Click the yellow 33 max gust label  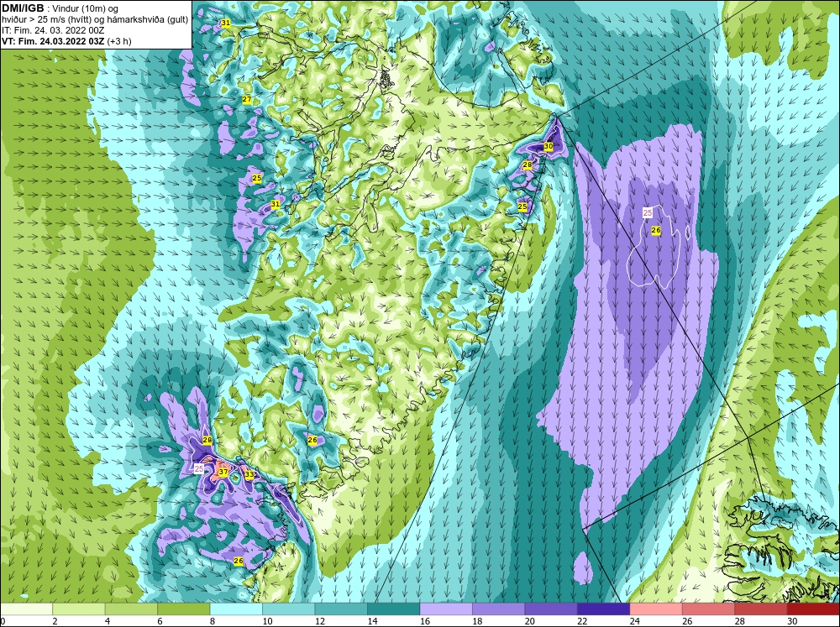click(249, 474)
